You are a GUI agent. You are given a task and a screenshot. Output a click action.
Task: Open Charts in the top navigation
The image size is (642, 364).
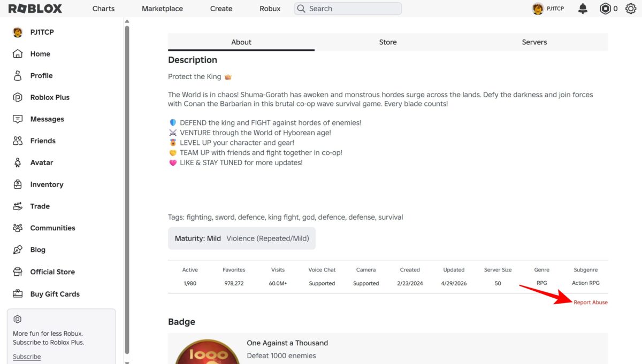coord(103,9)
